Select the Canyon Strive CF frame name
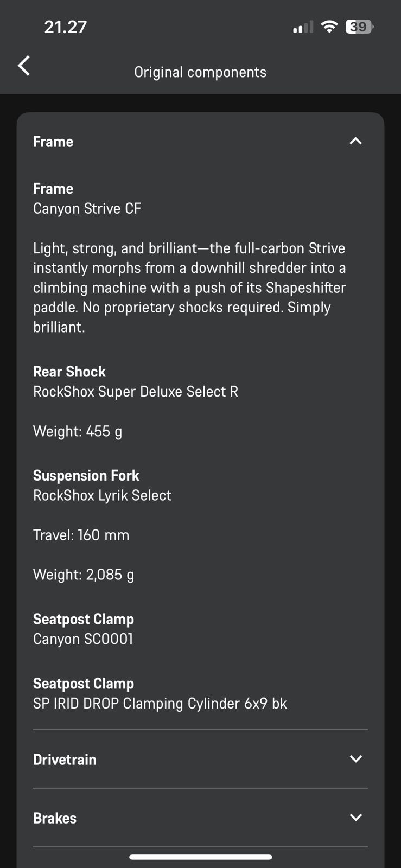401x868 pixels. click(87, 209)
